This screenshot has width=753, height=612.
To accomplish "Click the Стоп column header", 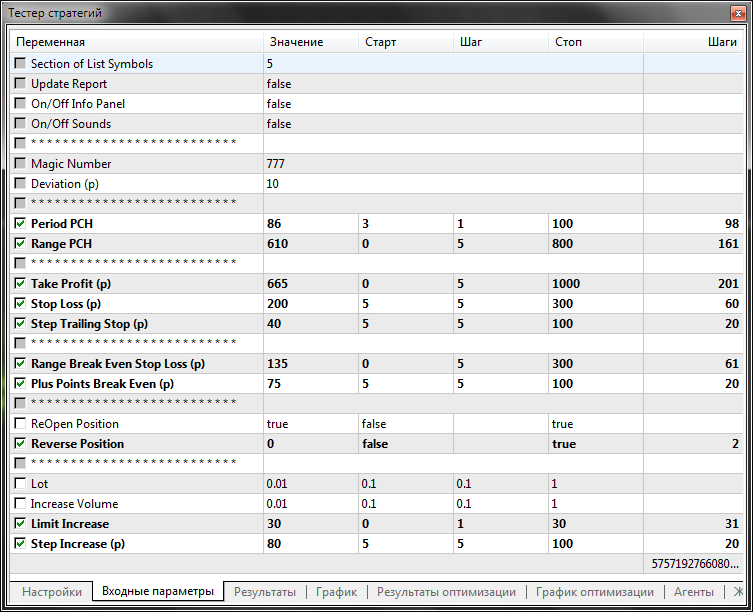I will click(x=595, y=42).
